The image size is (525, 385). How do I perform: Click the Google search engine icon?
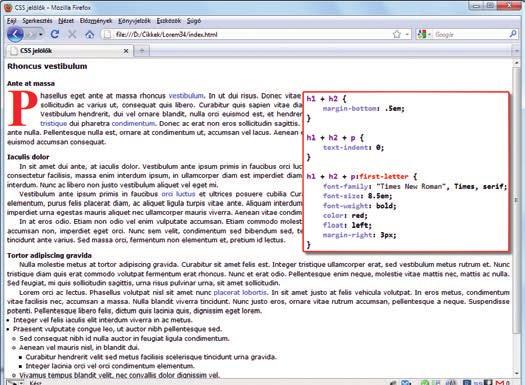pyautogui.click(x=422, y=34)
